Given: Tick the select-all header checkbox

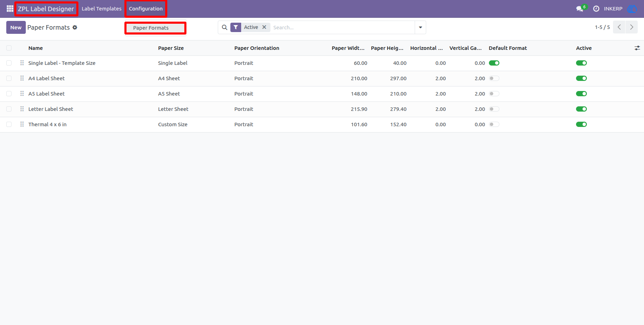Looking at the screenshot, I should (x=9, y=48).
